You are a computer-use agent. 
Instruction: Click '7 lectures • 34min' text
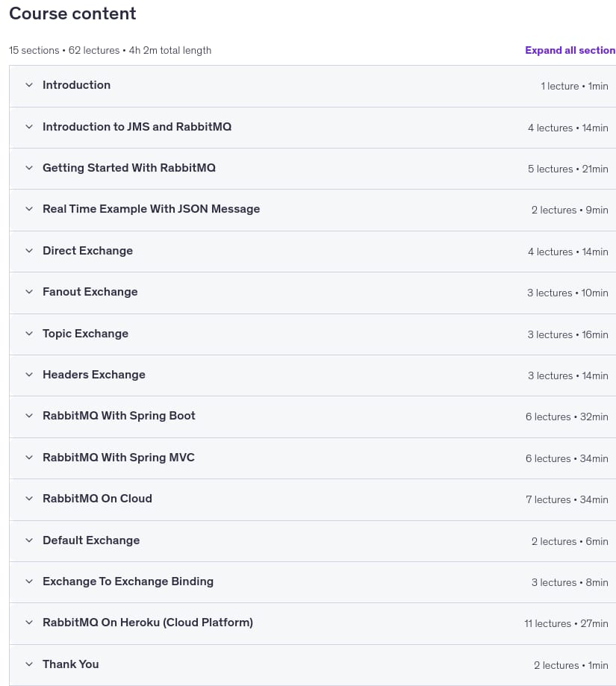tap(567, 499)
